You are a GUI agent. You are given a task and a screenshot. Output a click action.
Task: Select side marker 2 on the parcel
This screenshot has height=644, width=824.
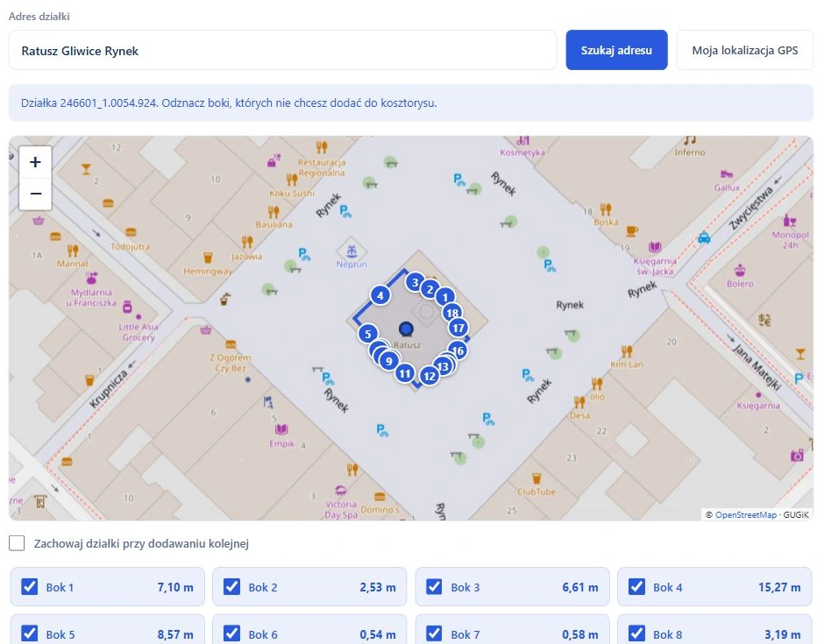(x=430, y=289)
